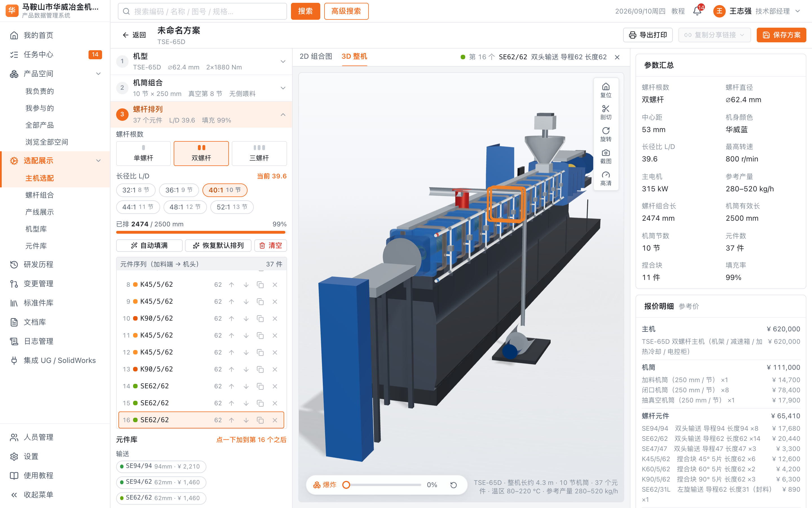Collapse the 产品空间 sidebar group
The image size is (812, 508).
pyautogui.click(x=98, y=74)
